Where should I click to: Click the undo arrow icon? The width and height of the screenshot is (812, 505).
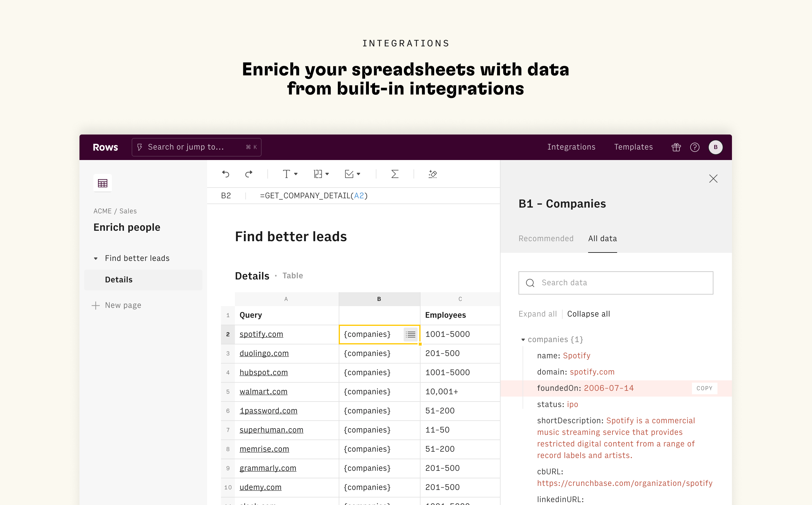point(225,174)
